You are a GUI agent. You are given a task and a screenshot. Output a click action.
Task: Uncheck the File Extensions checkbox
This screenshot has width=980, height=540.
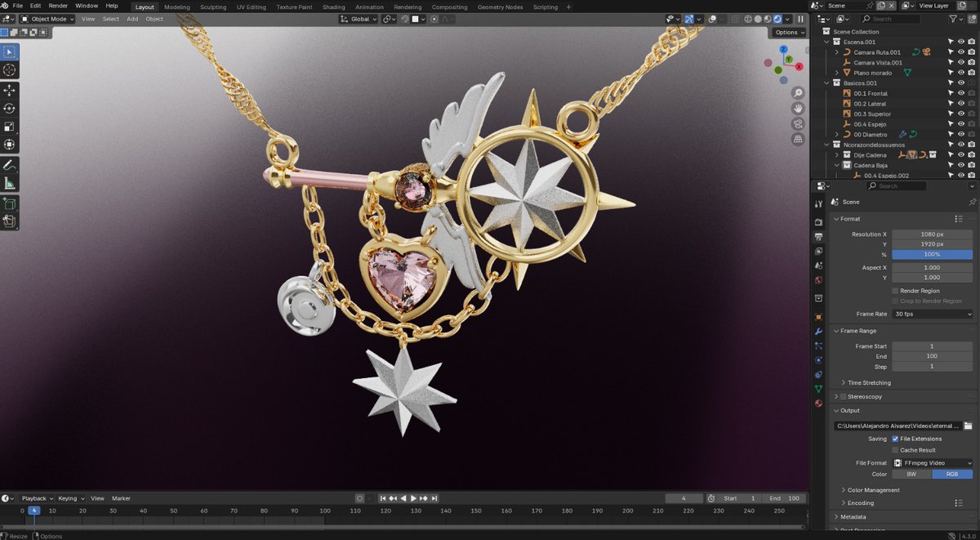[x=896, y=439]
